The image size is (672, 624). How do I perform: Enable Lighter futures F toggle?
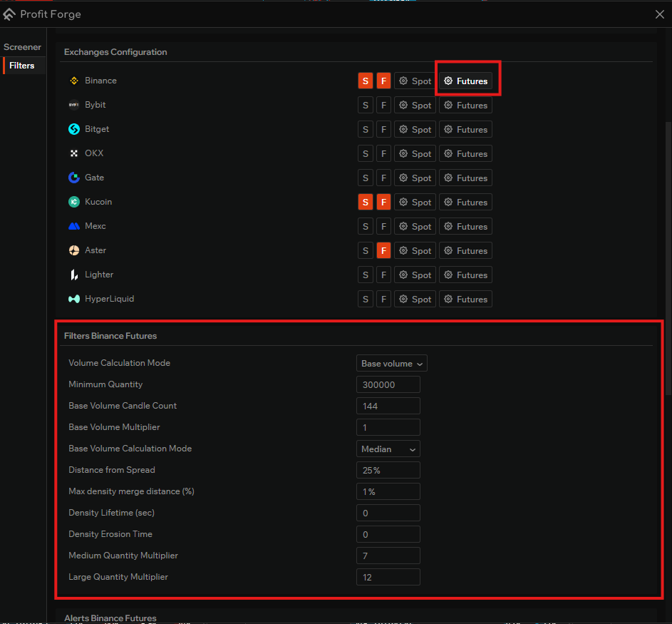383,275
